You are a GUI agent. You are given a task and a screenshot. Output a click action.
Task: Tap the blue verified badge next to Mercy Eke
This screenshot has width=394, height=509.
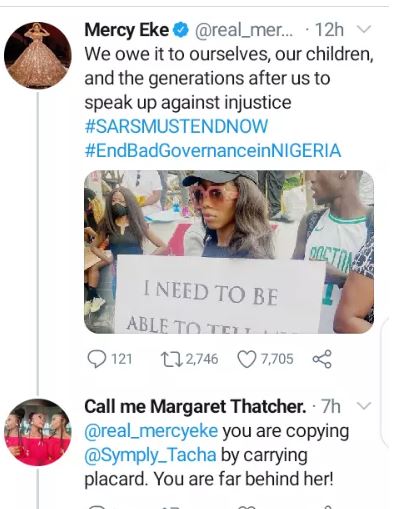click(x=181, y=30)
